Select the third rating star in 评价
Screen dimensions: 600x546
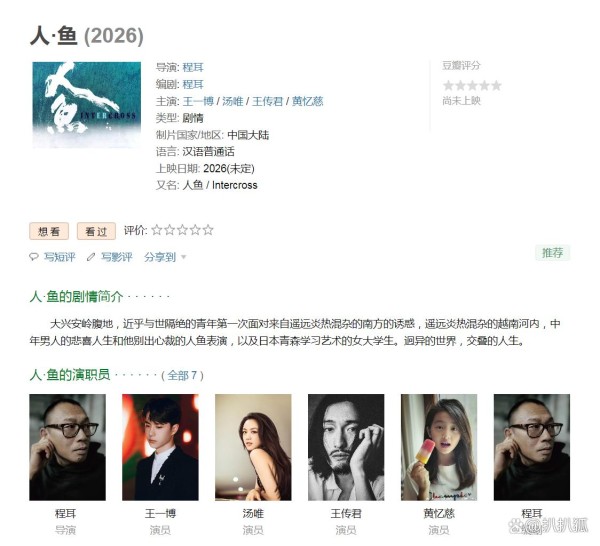click(x=182, y=230)
